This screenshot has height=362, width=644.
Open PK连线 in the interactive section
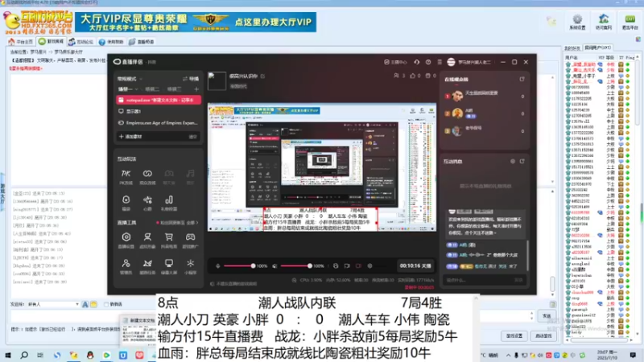[x=126, y=177]
